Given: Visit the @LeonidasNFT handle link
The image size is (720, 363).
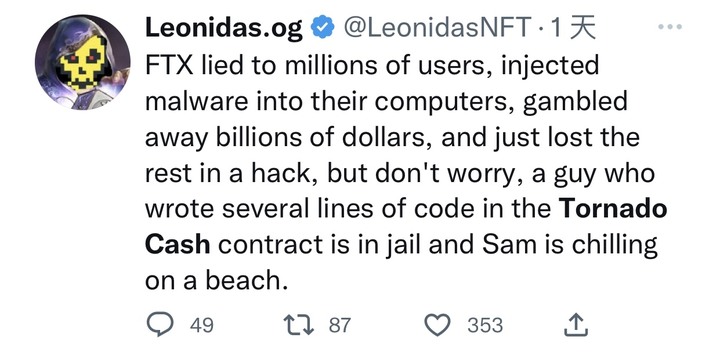Looking at the screenshot, I should pos(437,28).
